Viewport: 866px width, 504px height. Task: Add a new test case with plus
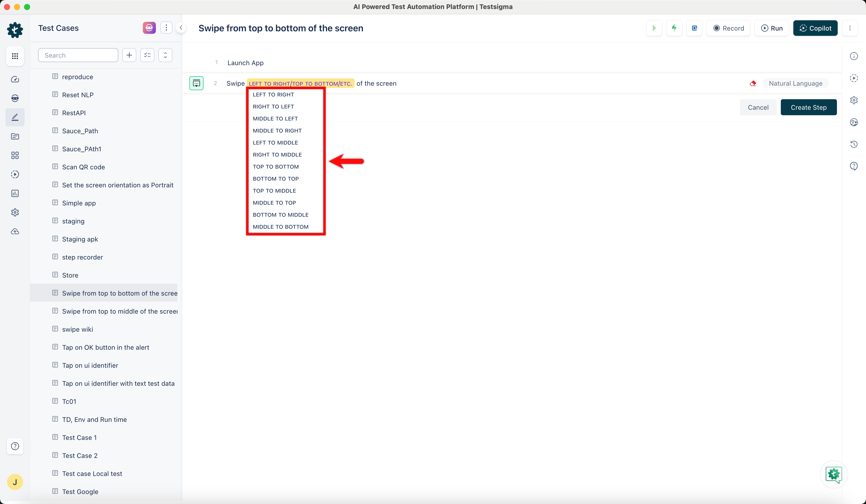(x=129, y=55)
